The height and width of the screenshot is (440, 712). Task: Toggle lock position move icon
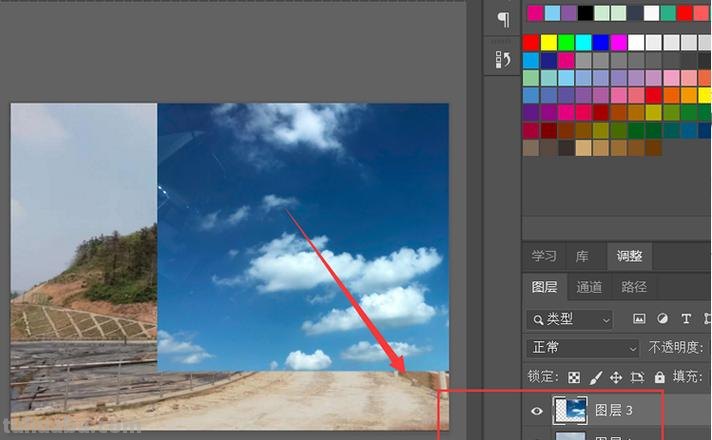(x=616, y=378)
